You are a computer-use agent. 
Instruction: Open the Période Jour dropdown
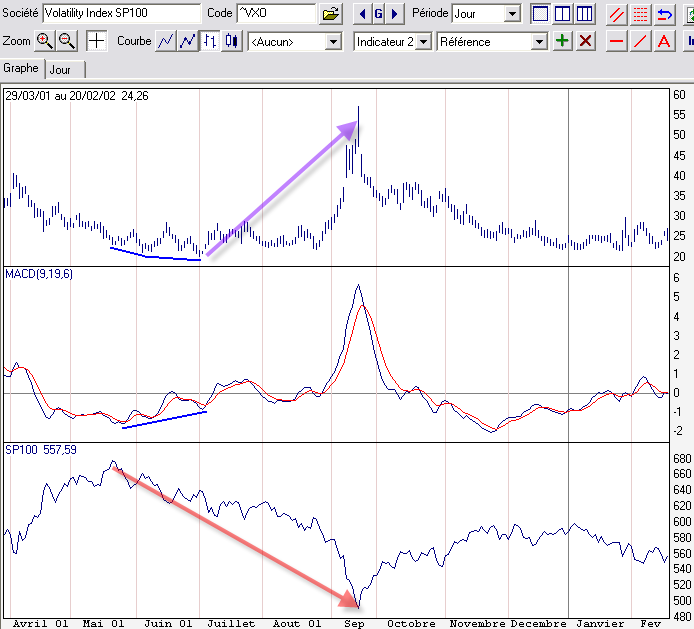486,14
